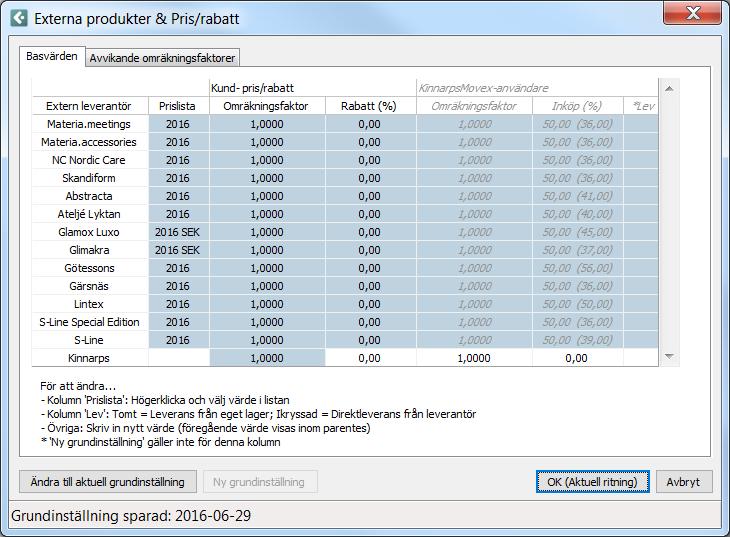
Task: Toggle Lev checkbox cell for Glimakra
Action: pos(641,250)
